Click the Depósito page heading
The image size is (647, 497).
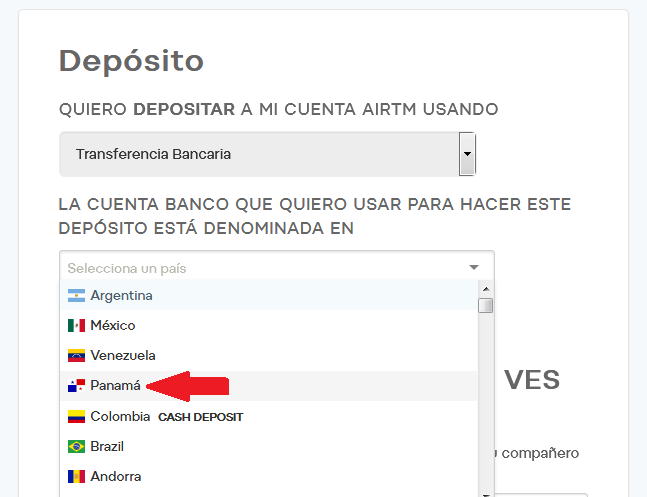pos(131,61)
